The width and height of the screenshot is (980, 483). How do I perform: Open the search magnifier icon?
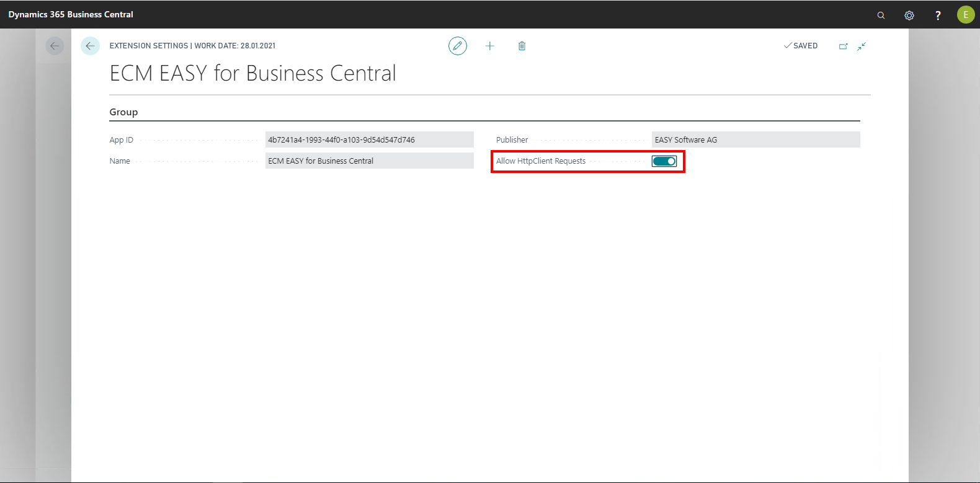click(x=881, y=15)
